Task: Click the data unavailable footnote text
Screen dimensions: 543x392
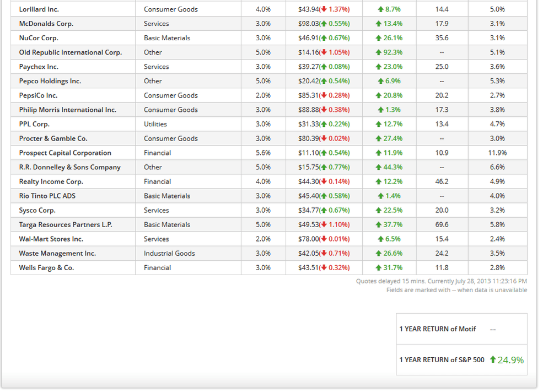Action: [x=457, y=290]
